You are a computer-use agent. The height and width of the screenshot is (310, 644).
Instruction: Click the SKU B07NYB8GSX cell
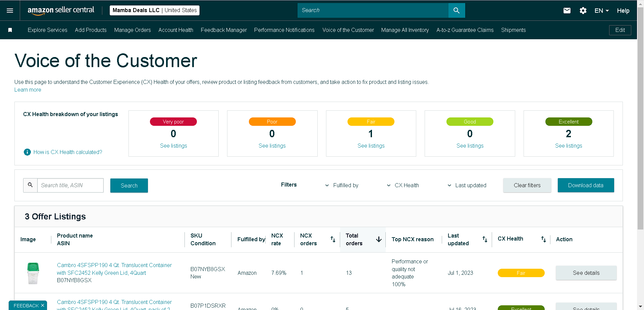pos(208,269)
